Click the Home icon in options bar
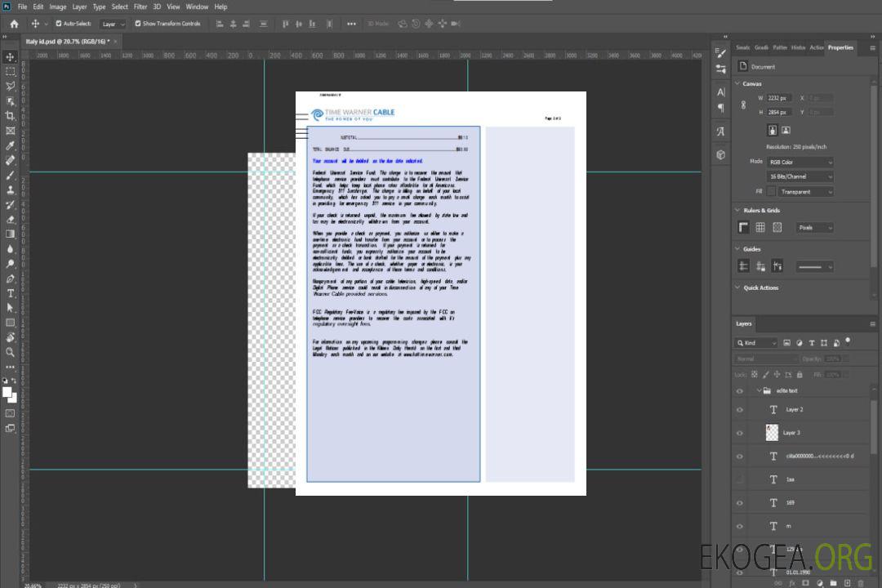 pyautogui.click(x=14, y=24)
